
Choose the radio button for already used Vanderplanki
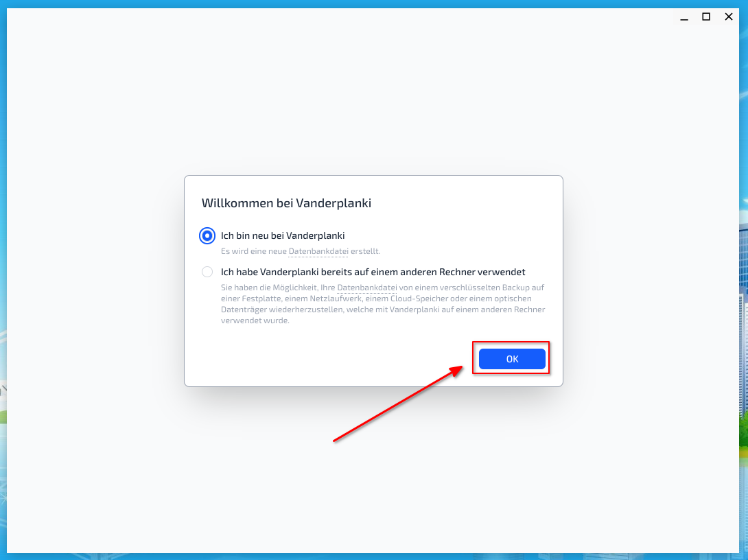tap(207, 272)
